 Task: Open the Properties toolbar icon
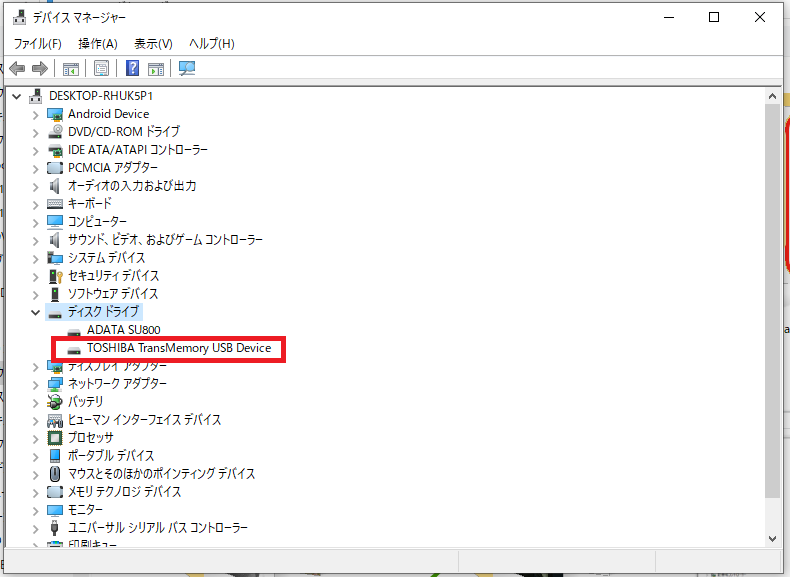(x=101, y=69)
